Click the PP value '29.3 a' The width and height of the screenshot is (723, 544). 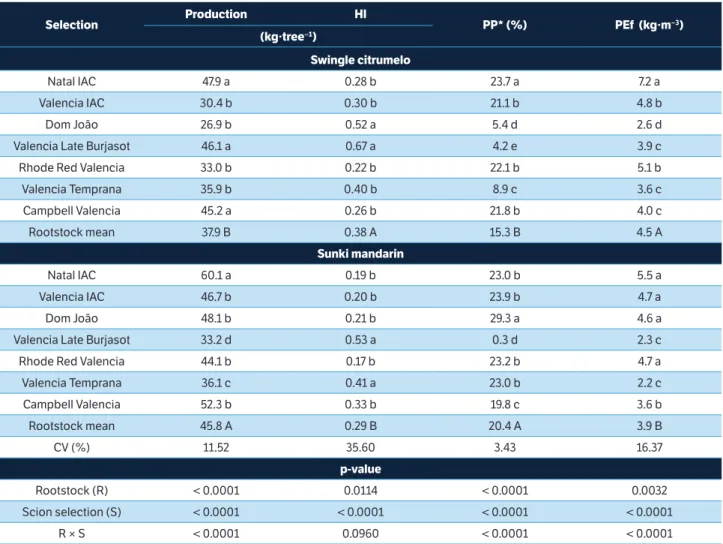(x=504, y=318)
